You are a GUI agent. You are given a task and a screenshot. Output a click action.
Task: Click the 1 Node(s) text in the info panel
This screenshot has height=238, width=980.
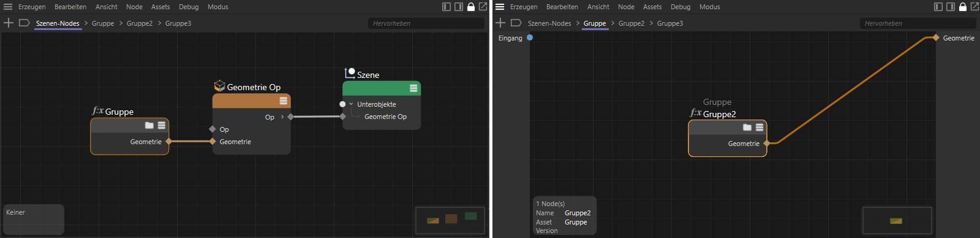pyautogui.click(x=551, y=204)
